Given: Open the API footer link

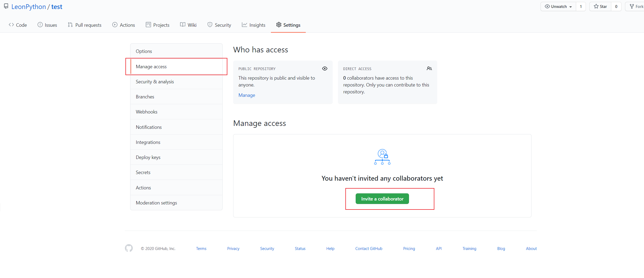Looking at the screenshot, I should click(x=439, y=249).
